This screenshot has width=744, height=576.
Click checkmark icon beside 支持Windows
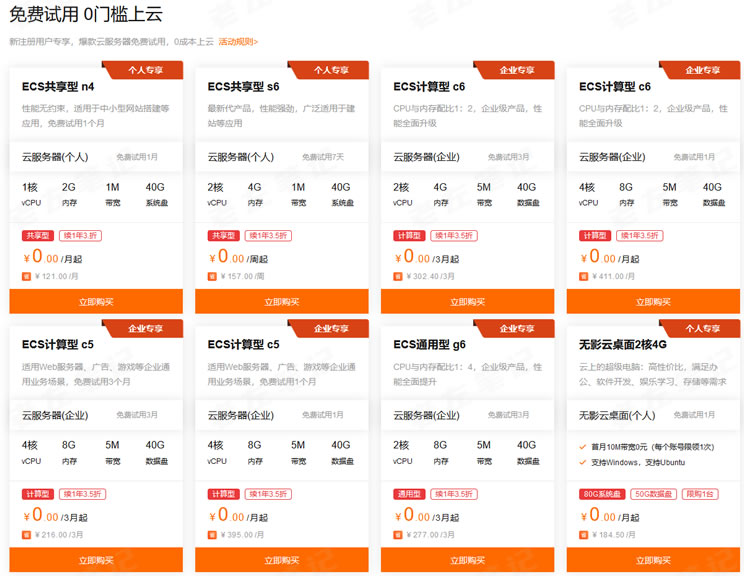(583, 463)
